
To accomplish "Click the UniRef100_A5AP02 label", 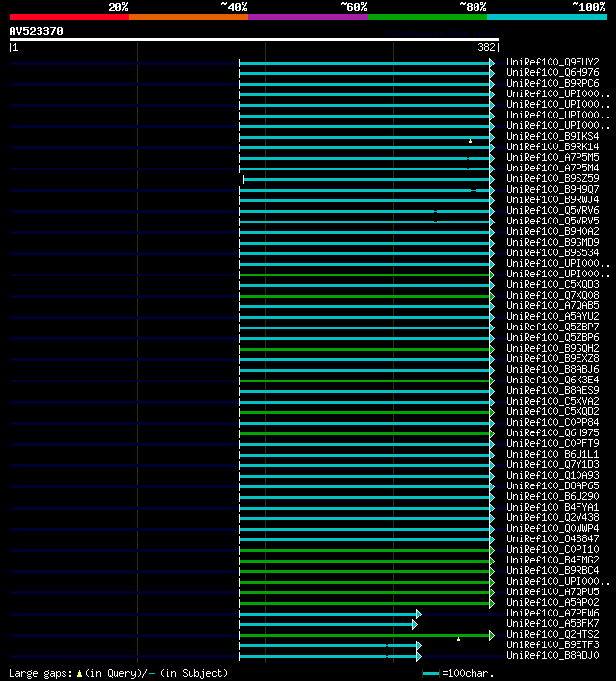I will click(x=552, y=602).
